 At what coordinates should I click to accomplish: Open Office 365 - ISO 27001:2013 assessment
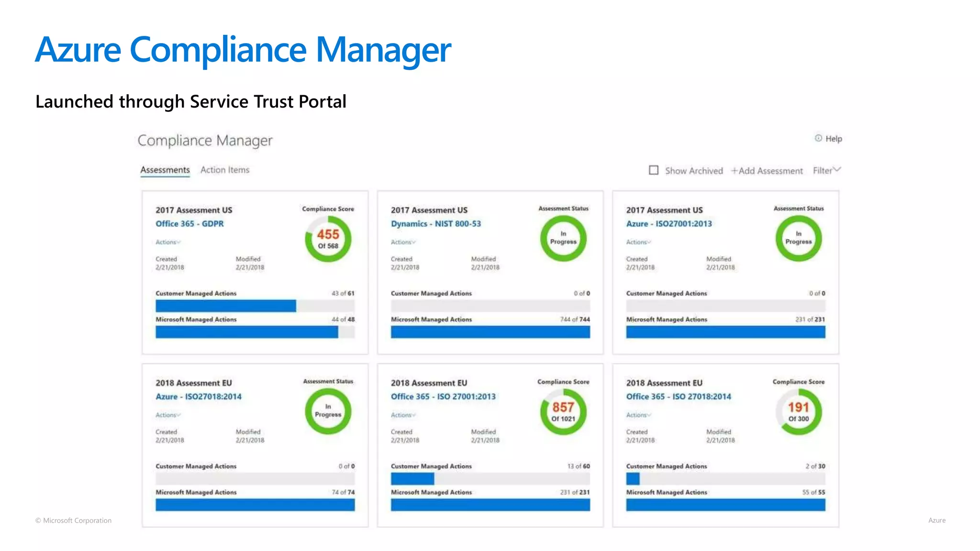click(x=443, y=397)
